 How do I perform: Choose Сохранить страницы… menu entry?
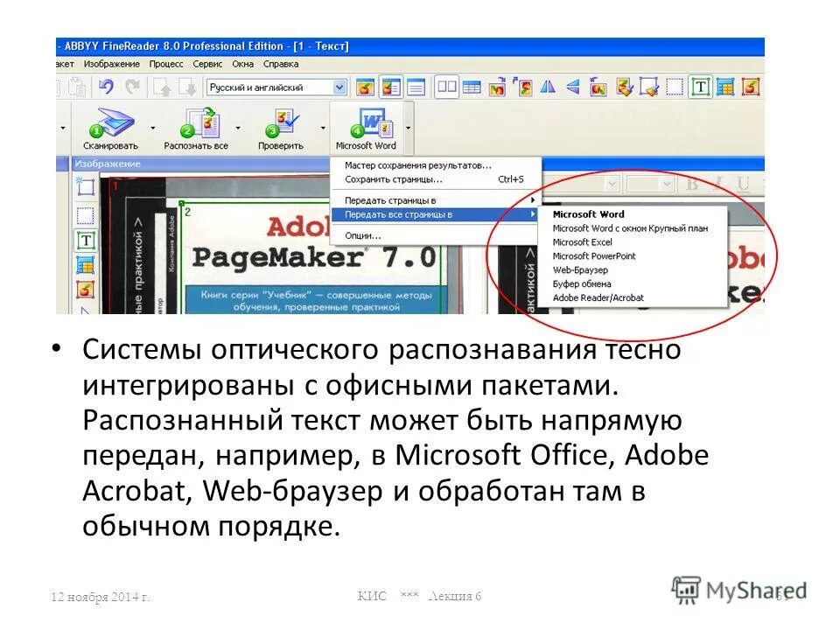pos(436,179)
